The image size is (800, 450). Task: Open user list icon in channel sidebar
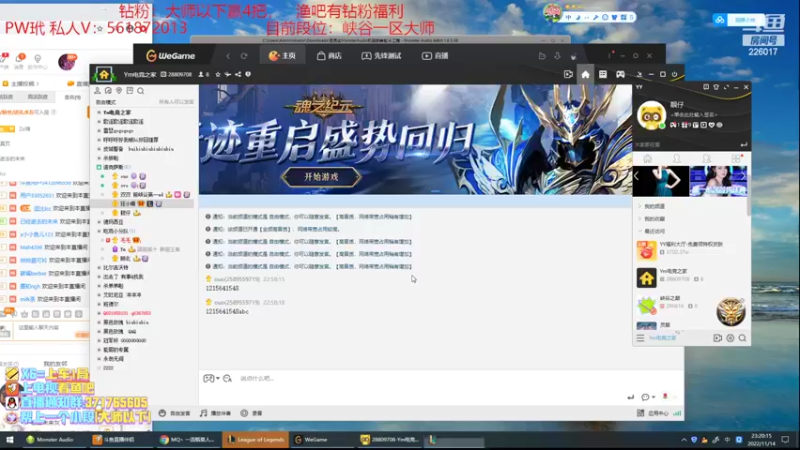pos(97,90)
